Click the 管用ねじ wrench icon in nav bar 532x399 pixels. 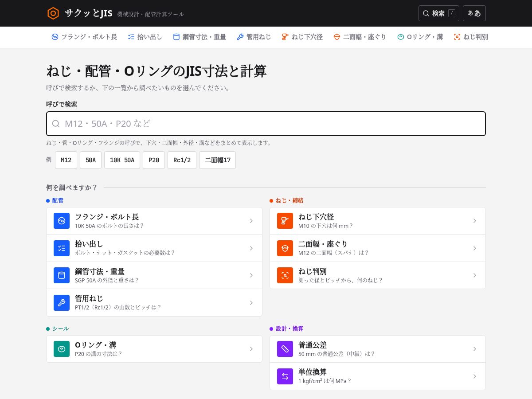coord(240,37)
